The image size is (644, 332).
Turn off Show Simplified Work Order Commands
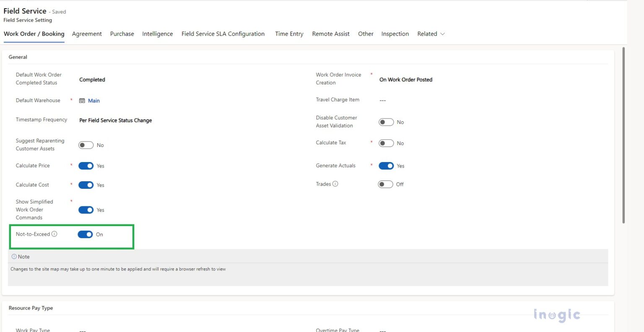coord(86,210)
